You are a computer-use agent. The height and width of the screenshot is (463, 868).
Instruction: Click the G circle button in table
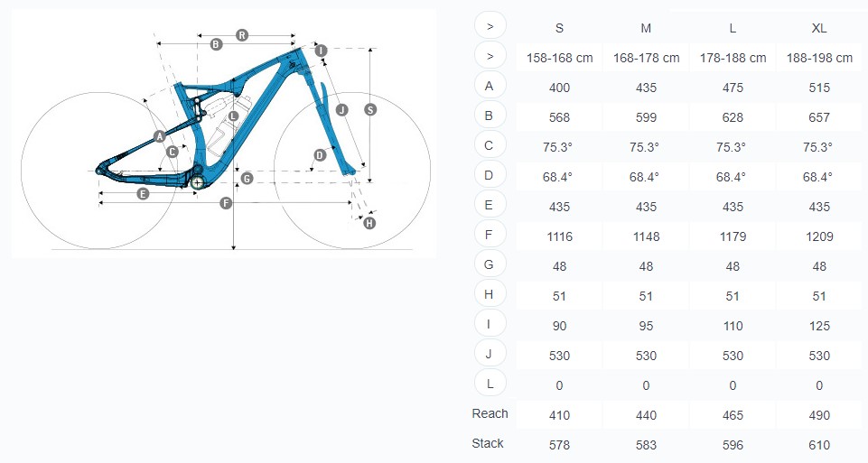[x=490, y=265]
